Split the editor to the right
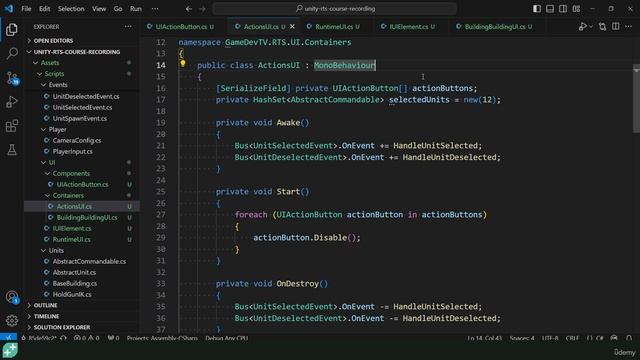This screenshot has width=640, height=360. pos(616,27)
